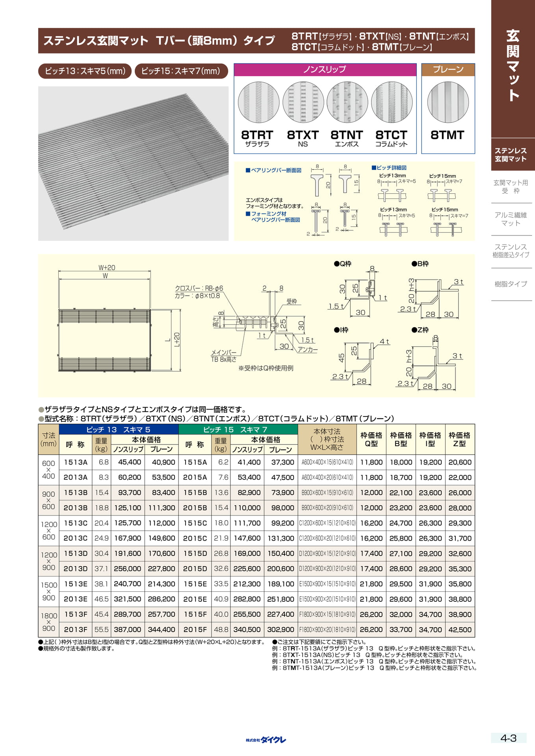Click the Z枠 frame diagram label
Image resolution: width=535 pixels, height=756 pixels.
point(420,330)
